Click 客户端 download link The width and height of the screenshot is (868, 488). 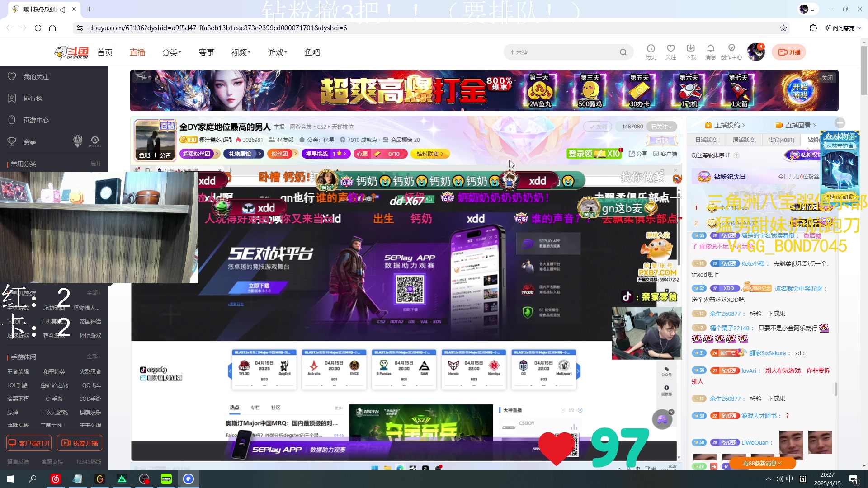[x=665, y=154]
